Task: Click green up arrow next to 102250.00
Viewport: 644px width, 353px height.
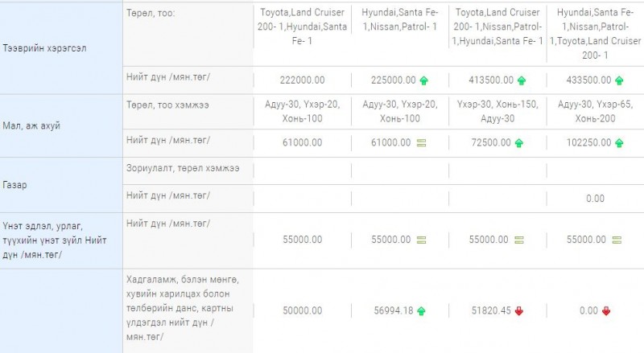Action: pyautogui.click(x=619, y=143)
